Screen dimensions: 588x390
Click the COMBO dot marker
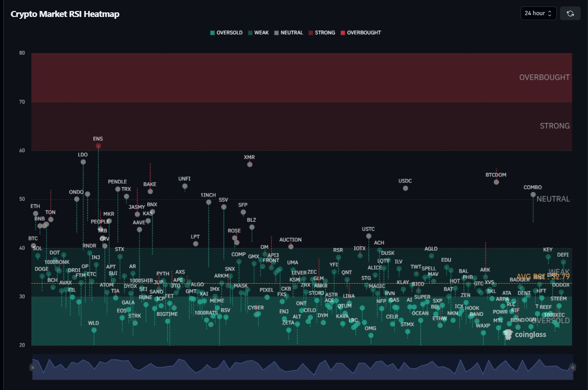tap(533, 194)
